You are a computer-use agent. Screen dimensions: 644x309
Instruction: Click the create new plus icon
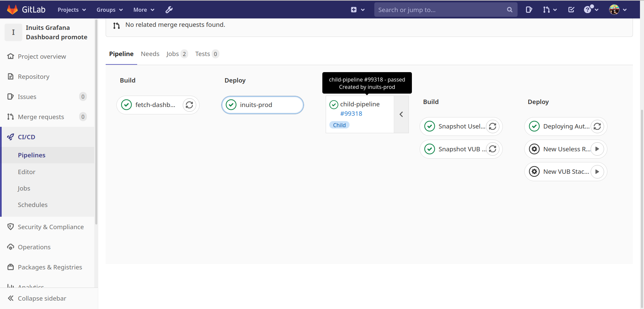point(354,10)
